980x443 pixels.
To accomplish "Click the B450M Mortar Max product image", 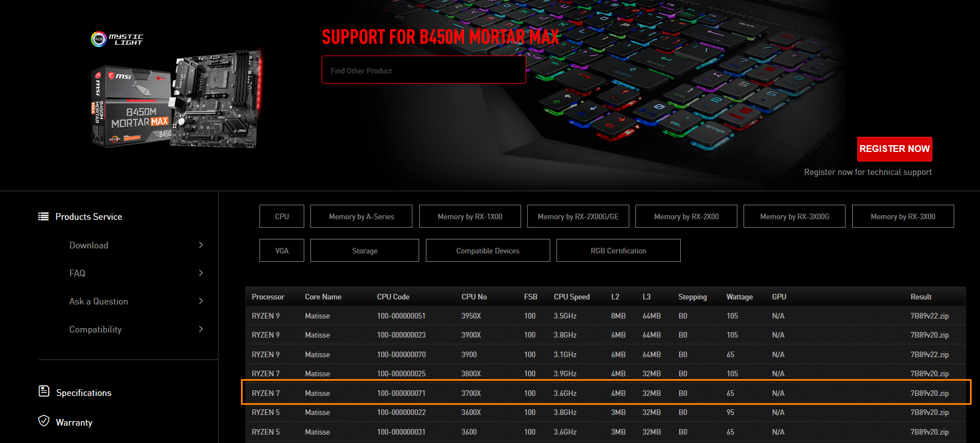I will [177, 100].
